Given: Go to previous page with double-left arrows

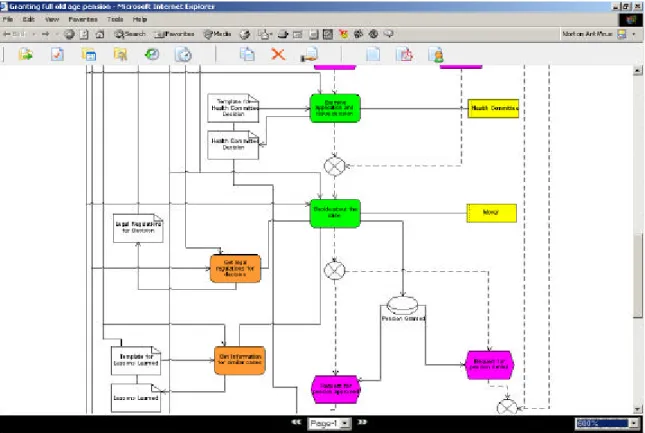Looking at the screenshot, I should point(296,422).
